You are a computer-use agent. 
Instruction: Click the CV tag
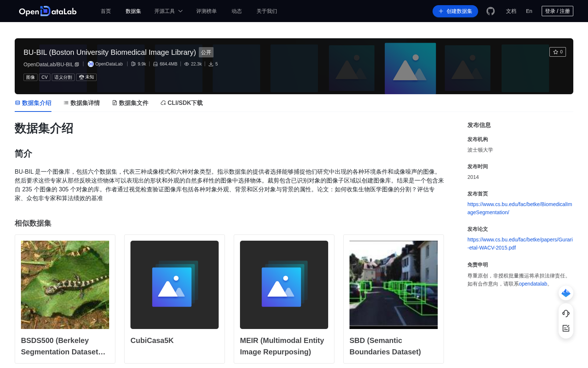(x=44, y=77)
